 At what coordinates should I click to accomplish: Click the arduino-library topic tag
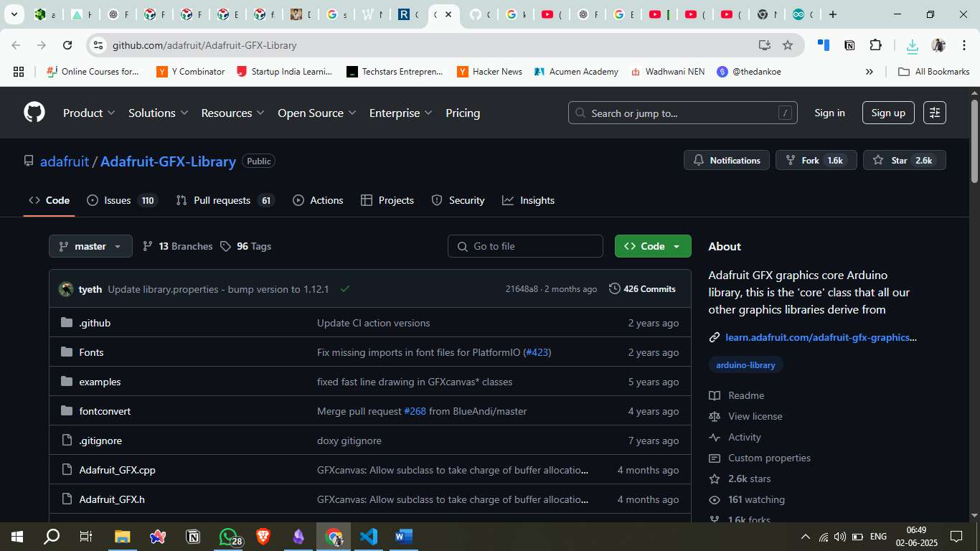pyautogui.click(x=745, y=364)
